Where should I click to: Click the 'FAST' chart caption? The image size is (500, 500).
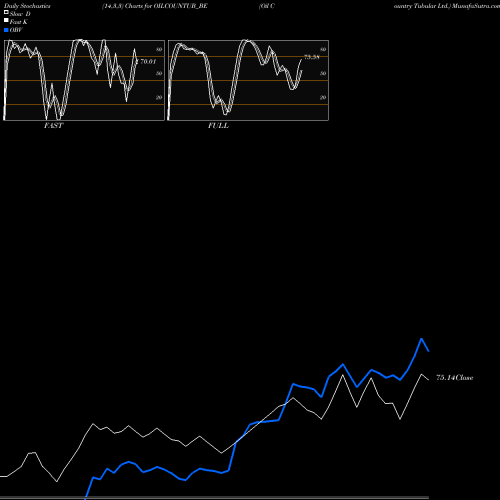[x=53, y=126]
